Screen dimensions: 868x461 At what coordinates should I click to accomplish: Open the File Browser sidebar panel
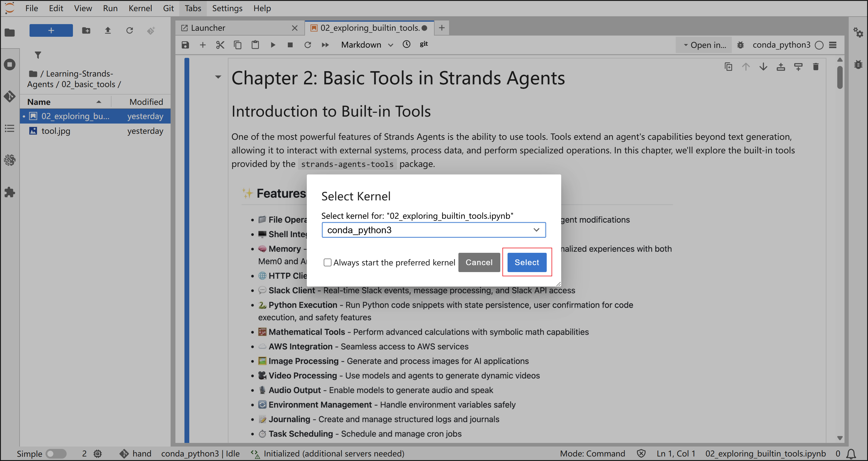(10, 32)
